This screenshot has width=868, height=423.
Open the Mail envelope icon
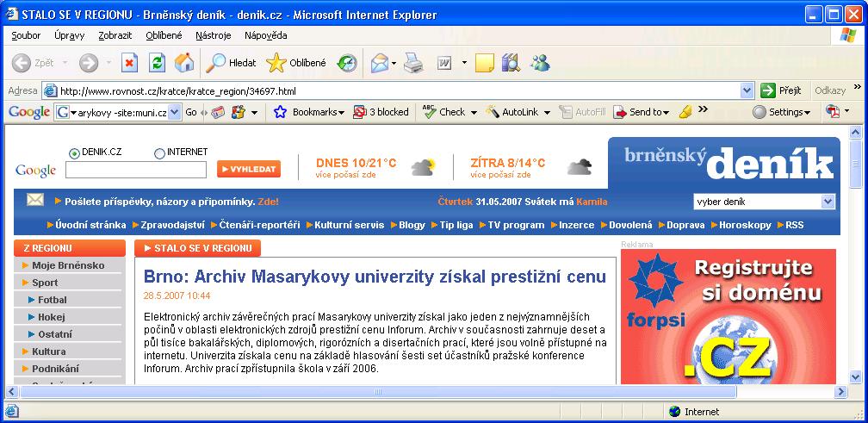click(380, 63)
